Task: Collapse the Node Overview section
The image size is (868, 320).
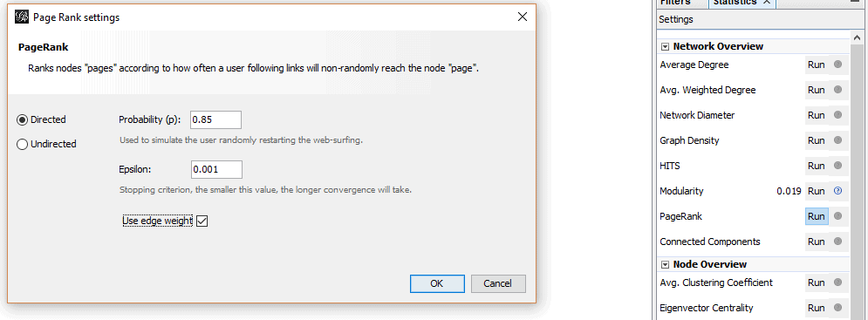Action: pos(666,265)
